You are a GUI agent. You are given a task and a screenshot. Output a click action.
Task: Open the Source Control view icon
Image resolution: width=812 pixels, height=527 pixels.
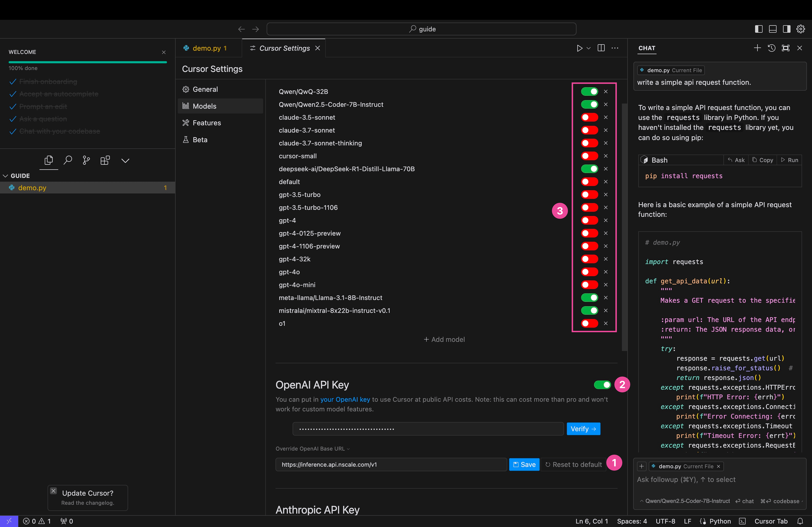point(86,160)
